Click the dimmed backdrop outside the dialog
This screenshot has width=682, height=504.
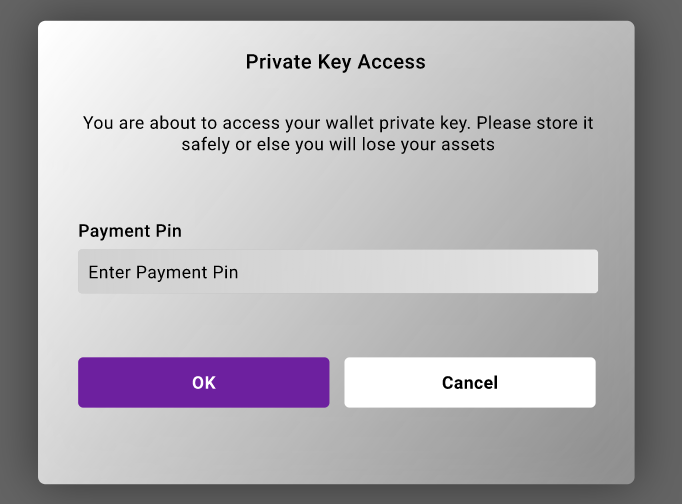(x=16, y=250)
